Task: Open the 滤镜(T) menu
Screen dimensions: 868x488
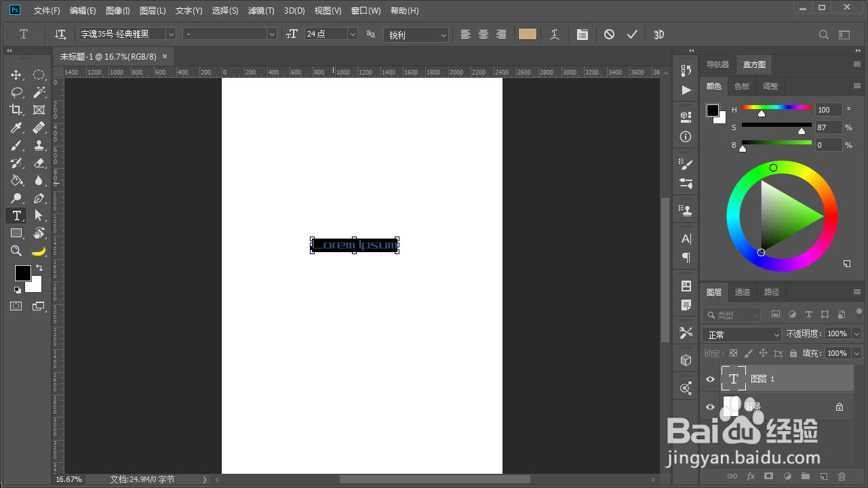Action: [x=261, y=11]
